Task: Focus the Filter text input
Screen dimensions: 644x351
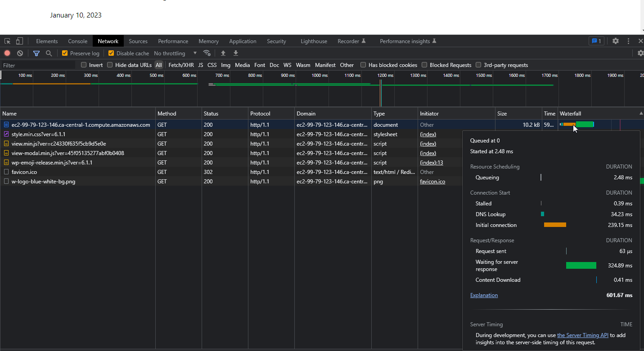Action: click(x=38, y=65)
